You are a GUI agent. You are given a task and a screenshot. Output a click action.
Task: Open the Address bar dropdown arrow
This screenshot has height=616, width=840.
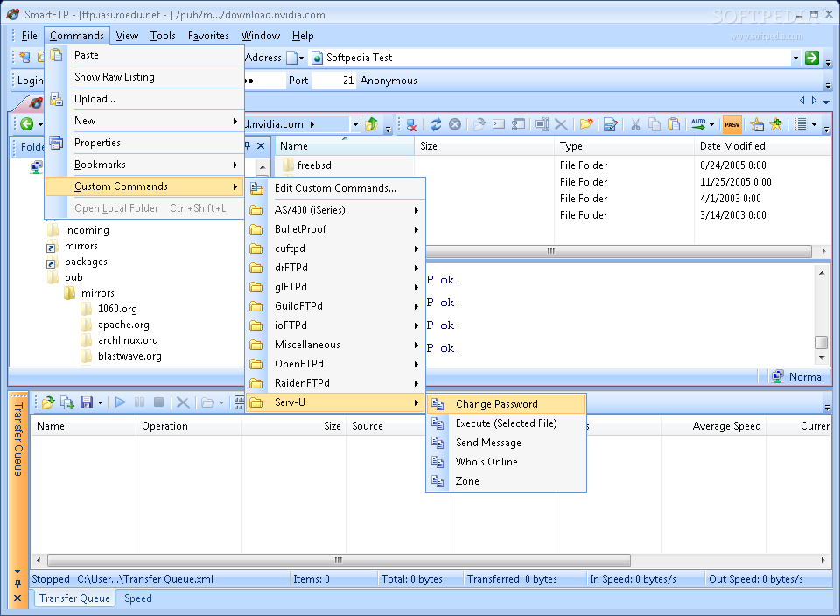(795, 58)
